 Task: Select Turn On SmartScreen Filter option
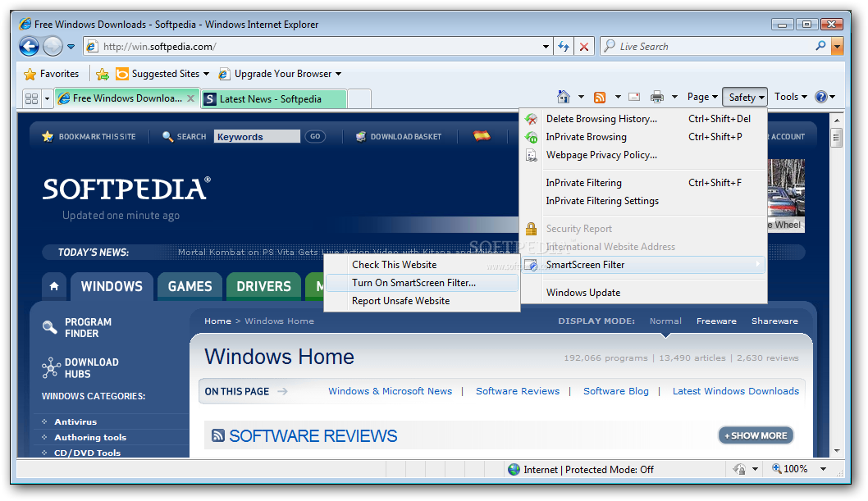click(422, 283)
